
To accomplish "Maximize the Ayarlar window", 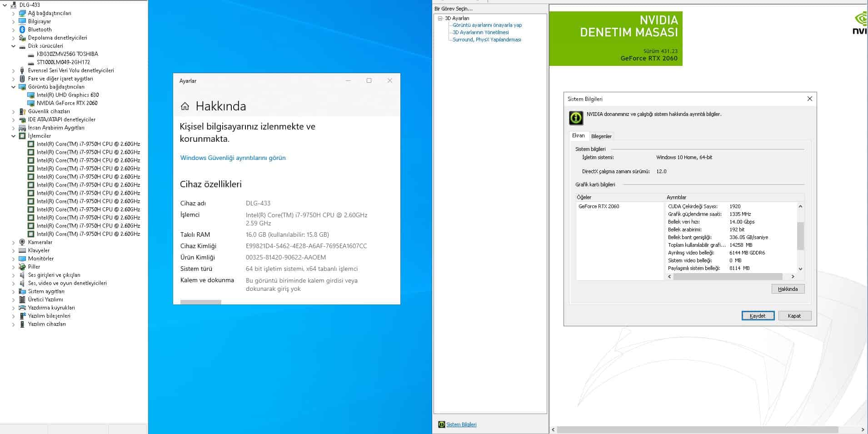I will coord(369,80).
